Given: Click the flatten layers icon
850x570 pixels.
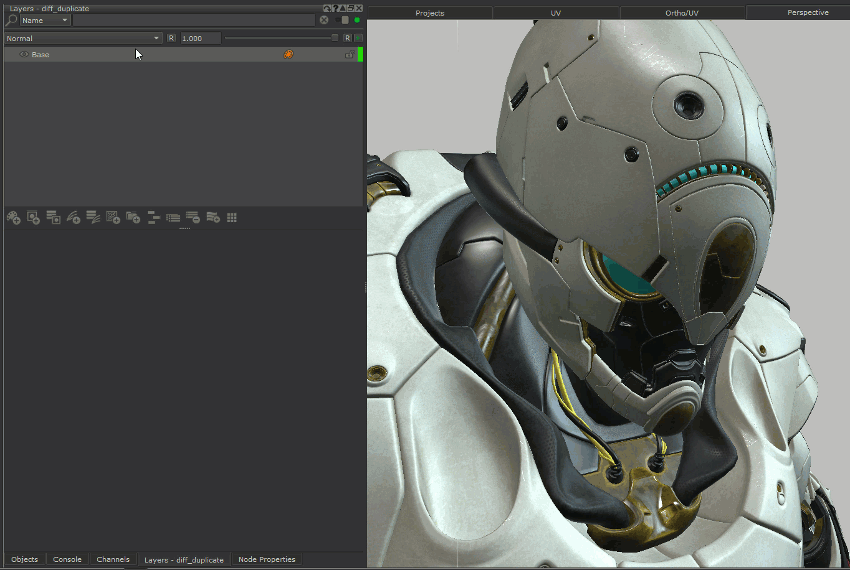Looking at the screenshot, I should tap(153, 217).
